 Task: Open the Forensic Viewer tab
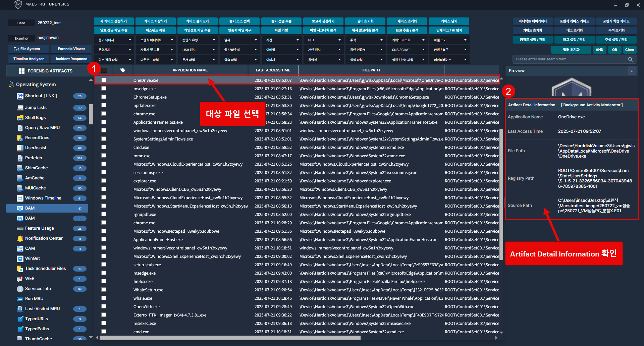coord(71,49)
